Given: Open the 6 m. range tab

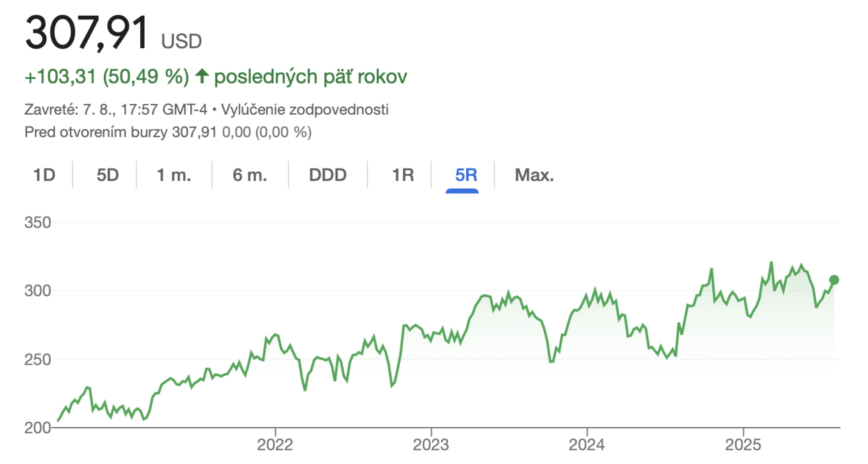Looking at the screenshot, I should pos(250,175).
